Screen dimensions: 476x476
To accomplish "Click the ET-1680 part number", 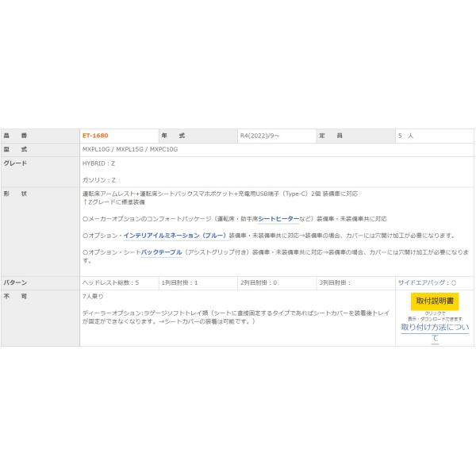I will pos(95,136).
